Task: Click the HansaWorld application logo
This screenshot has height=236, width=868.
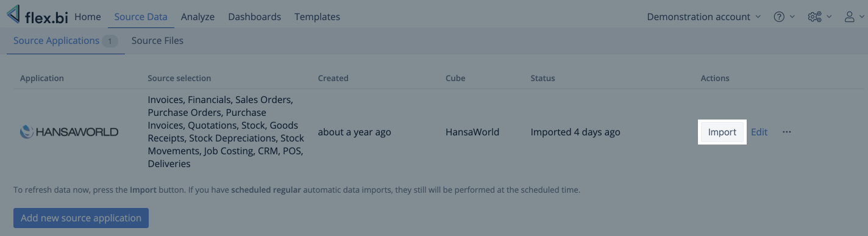Action: coord(69,132)
